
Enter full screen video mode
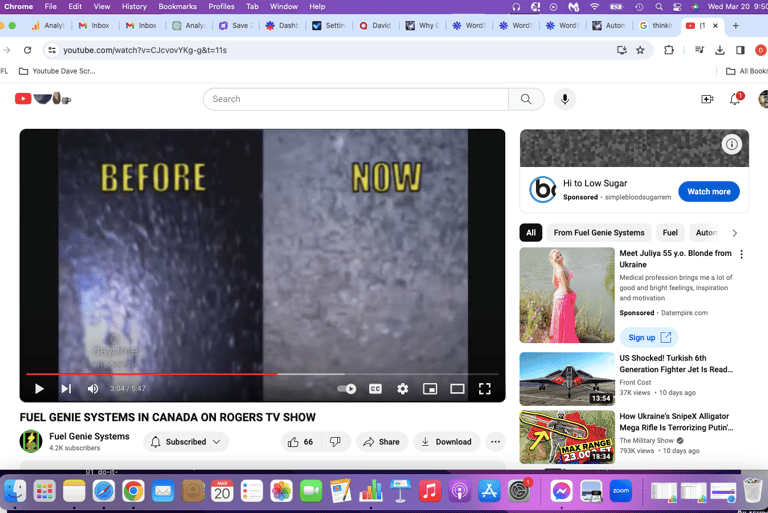484,389
